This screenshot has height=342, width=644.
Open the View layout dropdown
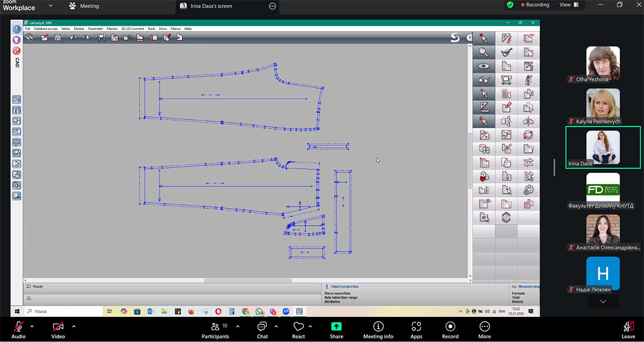569,5
